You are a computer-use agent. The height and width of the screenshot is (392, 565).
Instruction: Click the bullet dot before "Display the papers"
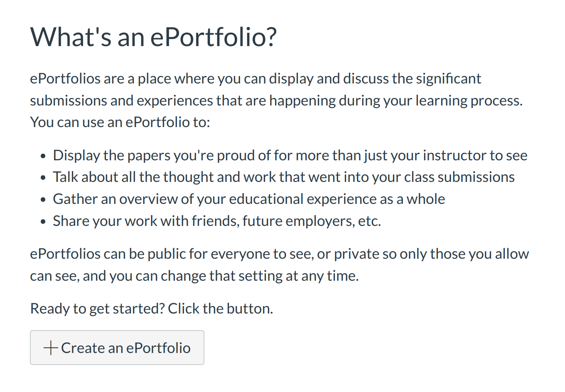pyautogui.click(x=43, y=157)
